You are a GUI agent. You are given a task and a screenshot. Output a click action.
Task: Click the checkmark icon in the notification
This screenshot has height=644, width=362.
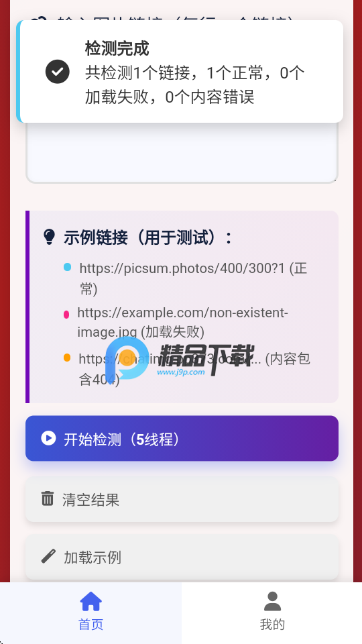pos(58,72)
